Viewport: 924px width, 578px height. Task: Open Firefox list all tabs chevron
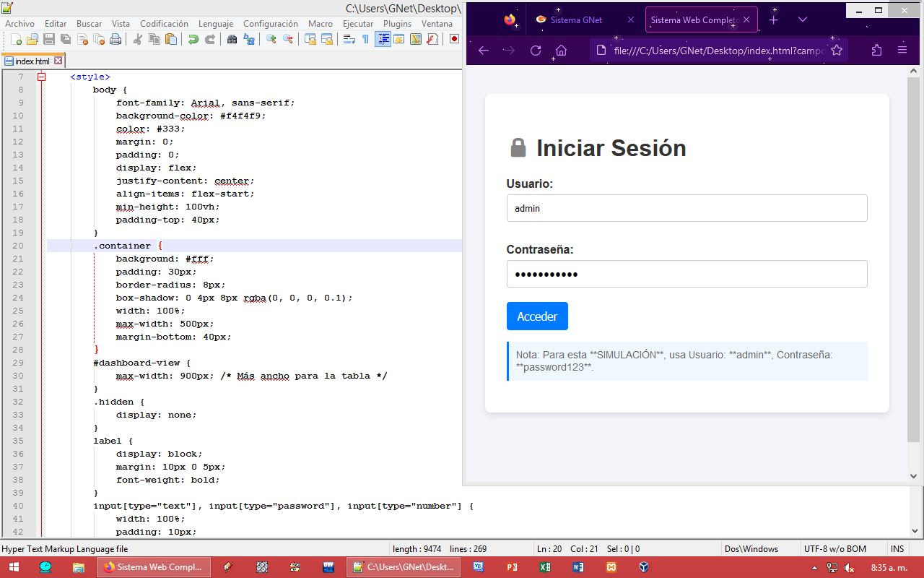click(802, 20)
